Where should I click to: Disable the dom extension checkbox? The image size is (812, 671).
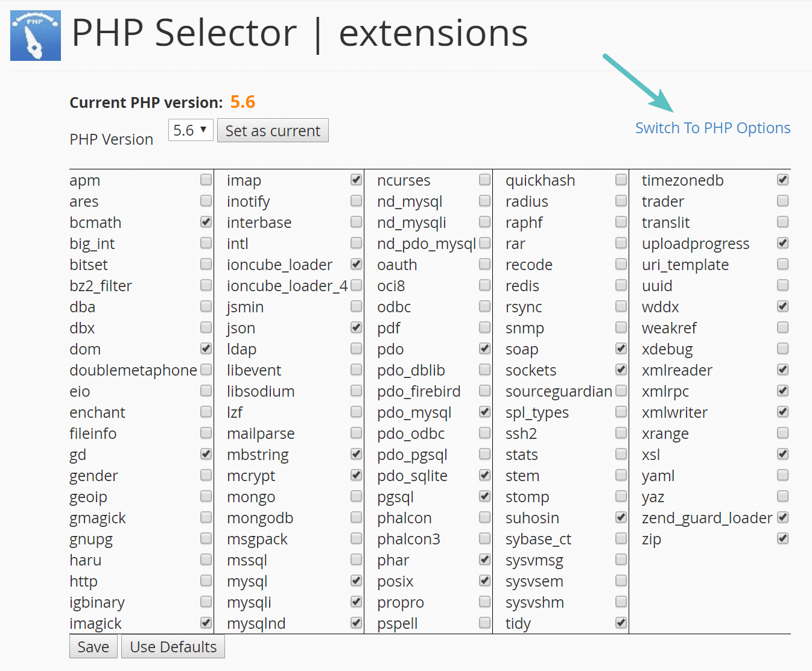[x=206, y=348]
